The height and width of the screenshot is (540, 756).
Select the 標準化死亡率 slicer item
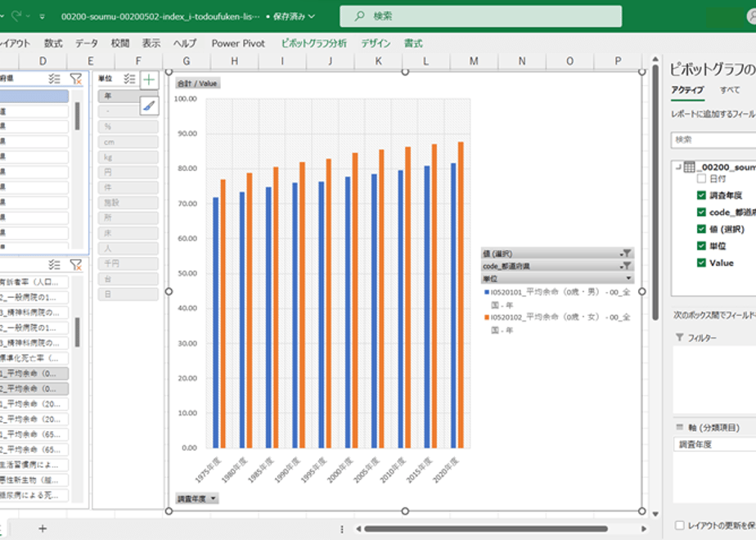click(34, 358)
